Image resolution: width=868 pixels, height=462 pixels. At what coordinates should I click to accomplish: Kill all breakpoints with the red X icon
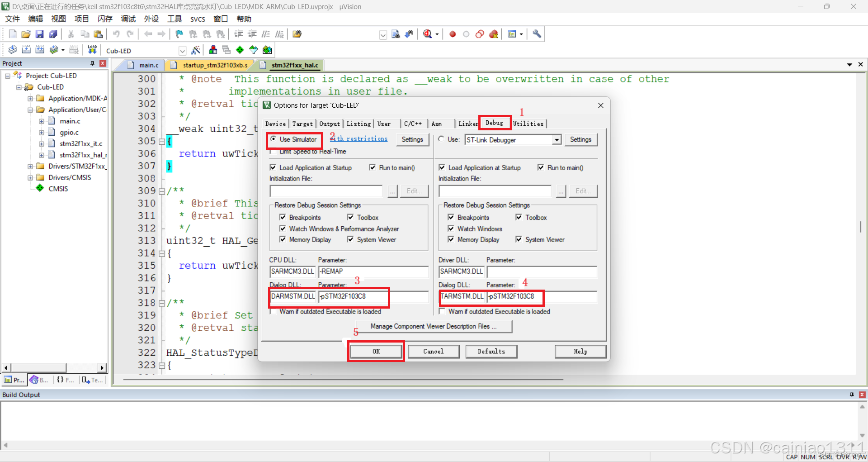[493, 34]
